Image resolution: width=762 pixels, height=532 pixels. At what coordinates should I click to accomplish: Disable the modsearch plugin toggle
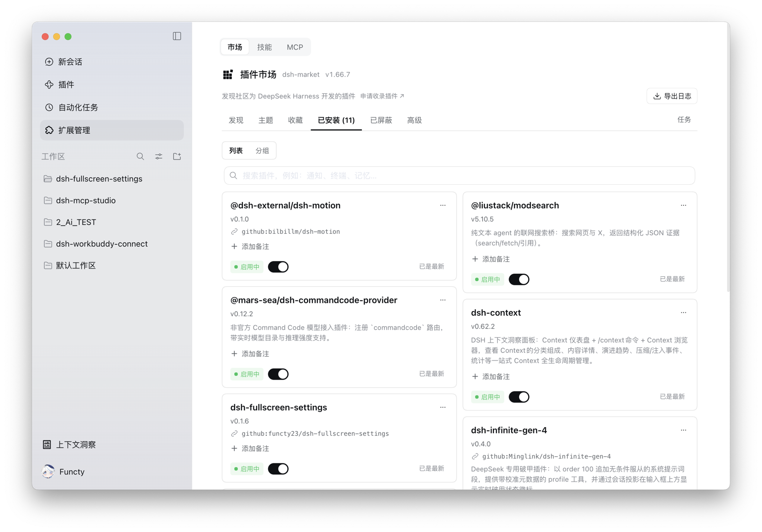point(519,280)
